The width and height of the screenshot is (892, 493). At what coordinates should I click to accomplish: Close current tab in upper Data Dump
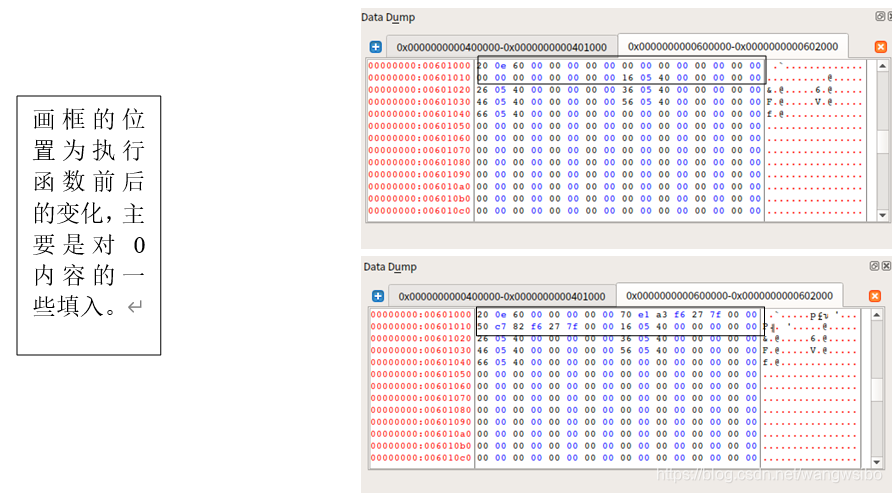881,47
